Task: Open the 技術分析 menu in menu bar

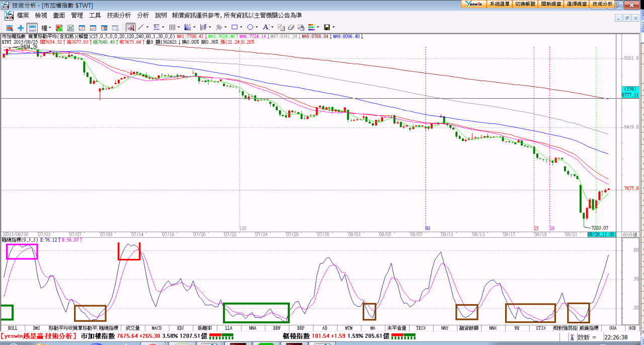Action: 119,16
